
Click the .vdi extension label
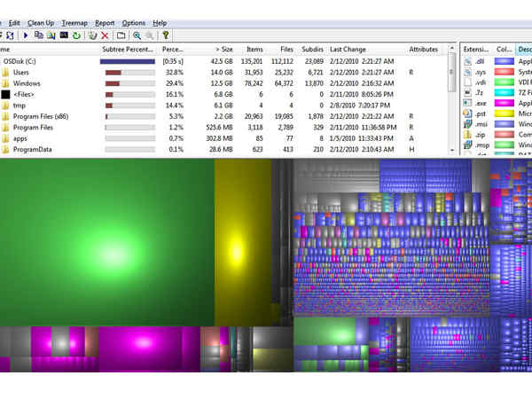point(481,82)
